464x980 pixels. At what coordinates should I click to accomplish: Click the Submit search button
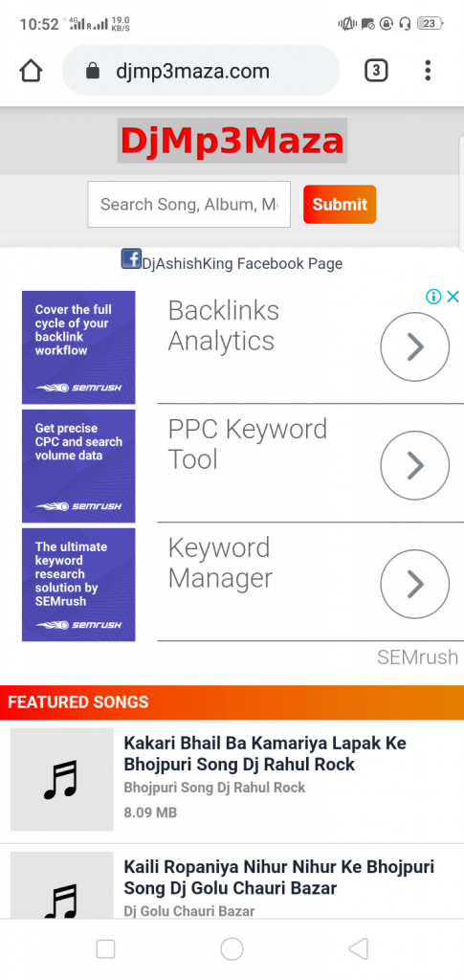click(x=340, y=205)
